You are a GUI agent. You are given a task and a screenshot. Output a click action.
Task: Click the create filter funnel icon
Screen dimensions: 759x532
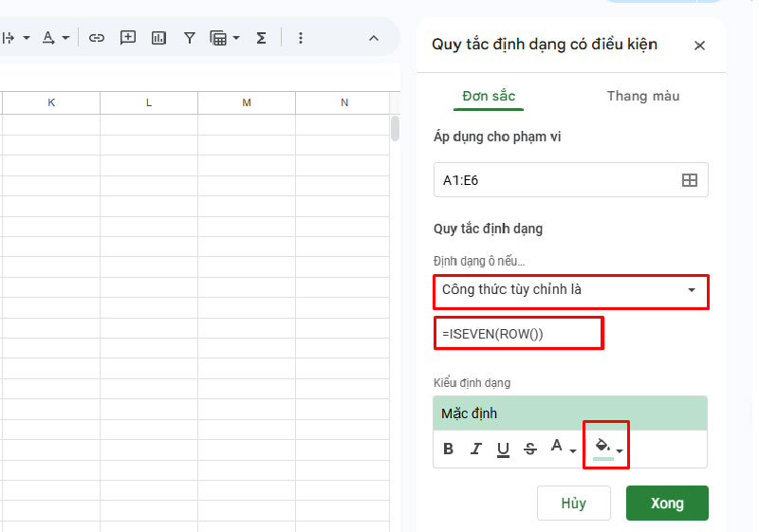(x=190, y=38)
